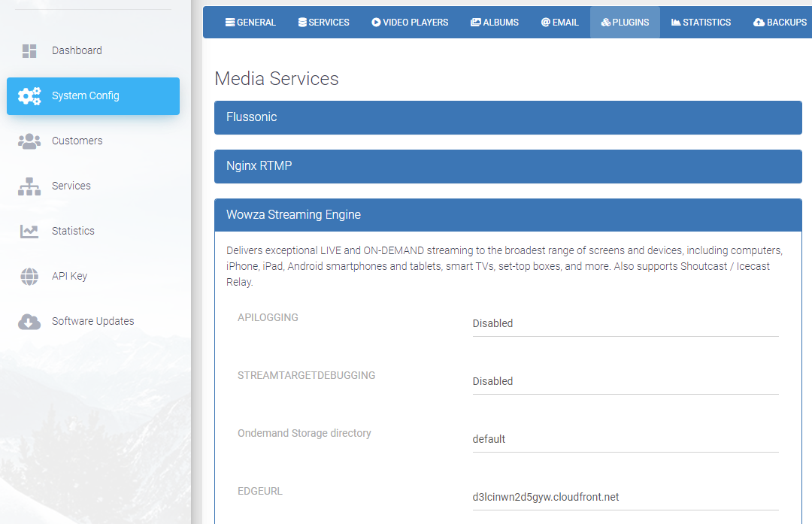Open Dashboard in the sidebar

(93, 50)
